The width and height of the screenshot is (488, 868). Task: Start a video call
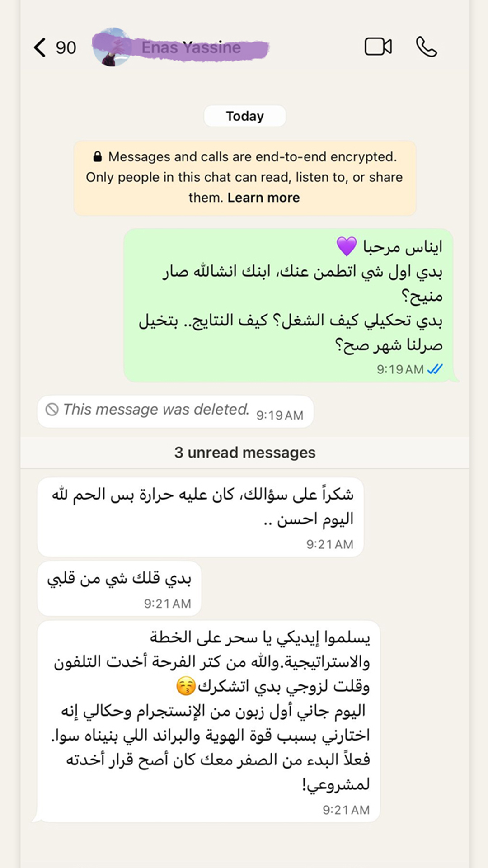[378, 47]
